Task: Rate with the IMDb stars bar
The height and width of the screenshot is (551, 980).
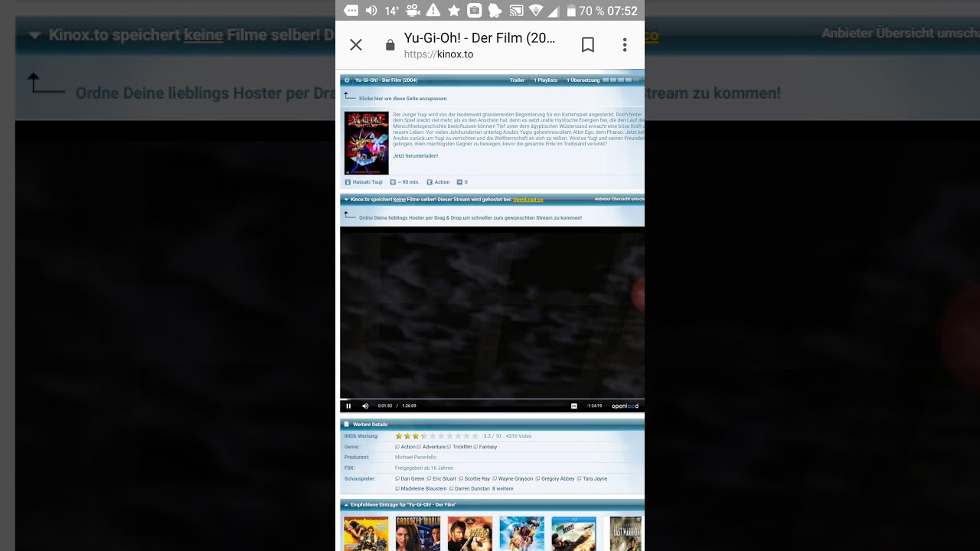Action: [436, 436]
